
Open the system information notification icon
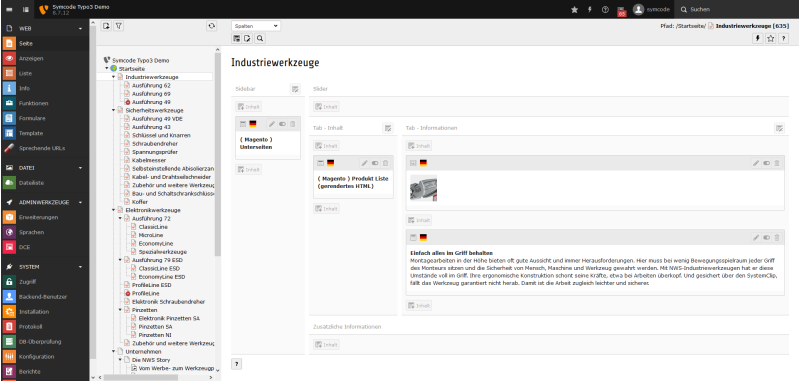[621, 10]
